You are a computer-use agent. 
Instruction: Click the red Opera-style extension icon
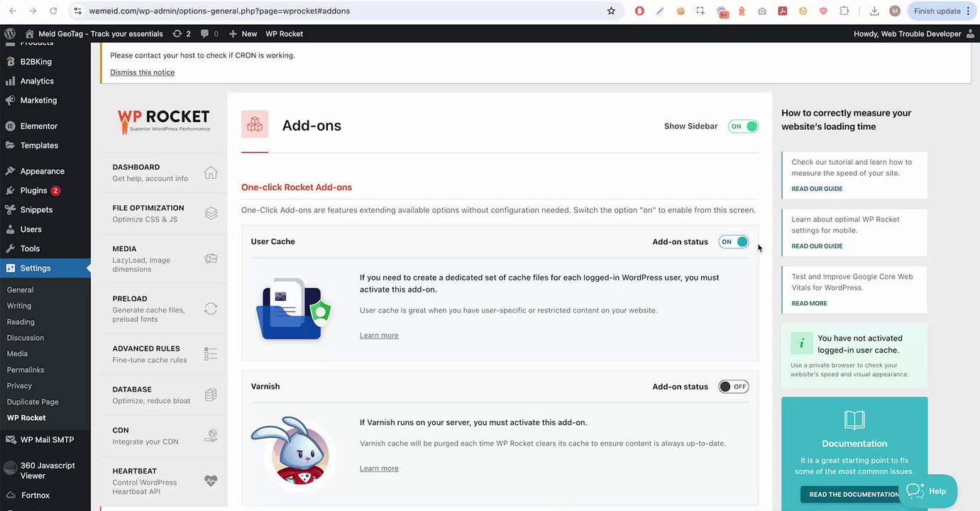[x=639, y=11]
